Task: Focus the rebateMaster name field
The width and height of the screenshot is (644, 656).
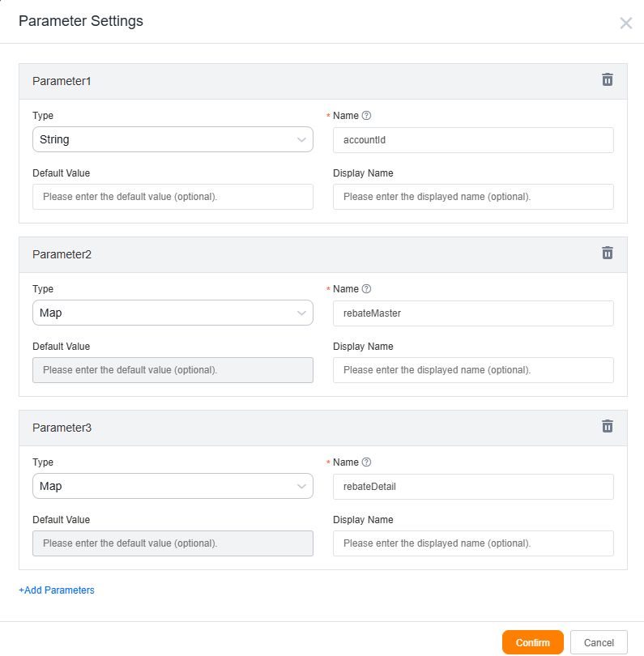Action: pyautogui.click(x=473, y=313)
